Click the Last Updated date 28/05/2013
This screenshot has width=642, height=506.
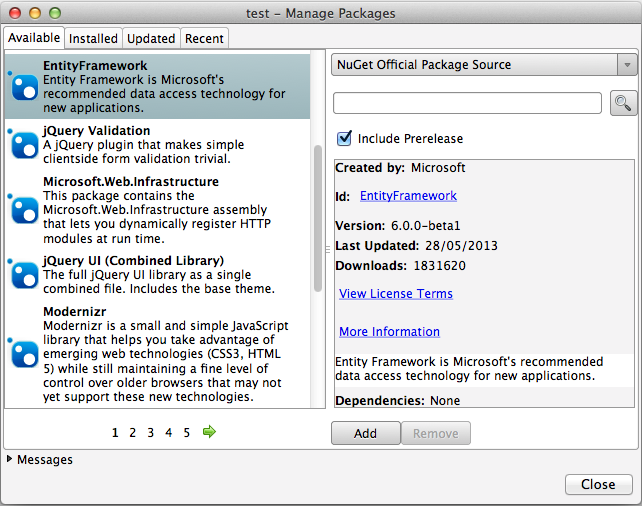coord(461,246)
